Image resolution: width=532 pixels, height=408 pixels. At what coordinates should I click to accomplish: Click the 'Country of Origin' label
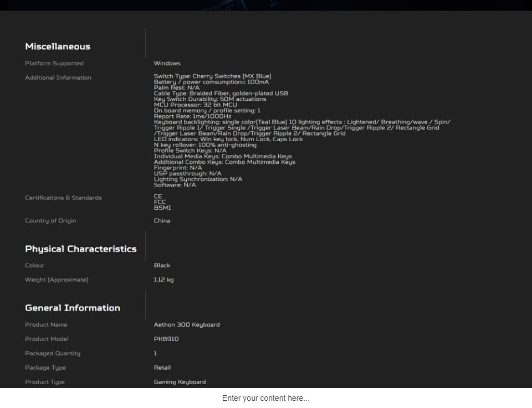point(50,220)
